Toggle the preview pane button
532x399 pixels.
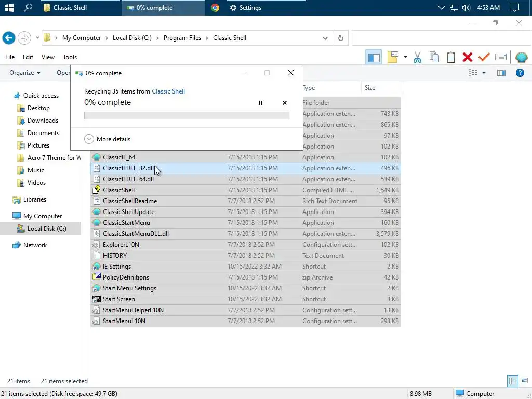point(501,73)
